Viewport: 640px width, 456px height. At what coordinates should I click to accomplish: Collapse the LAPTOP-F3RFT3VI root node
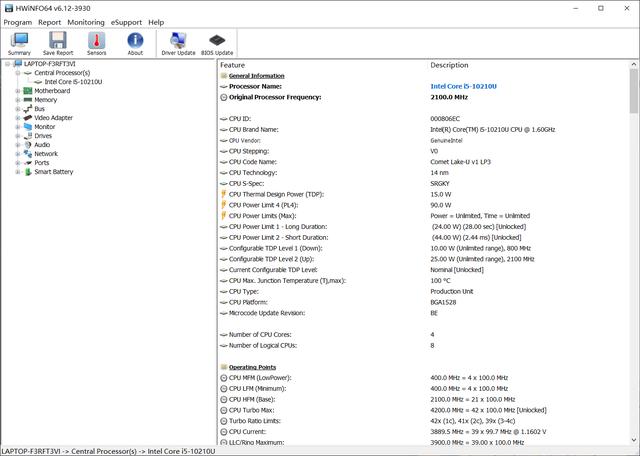coord(7,64)
